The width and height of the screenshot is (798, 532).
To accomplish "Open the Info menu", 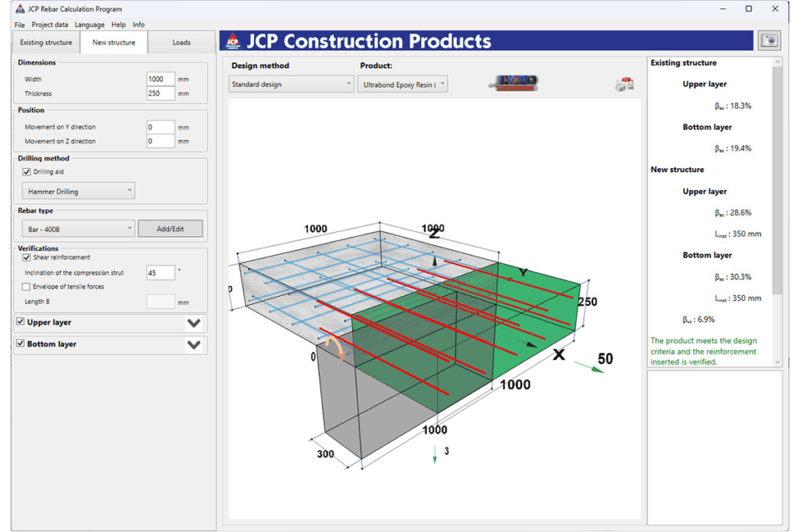I will click(139, 24).
